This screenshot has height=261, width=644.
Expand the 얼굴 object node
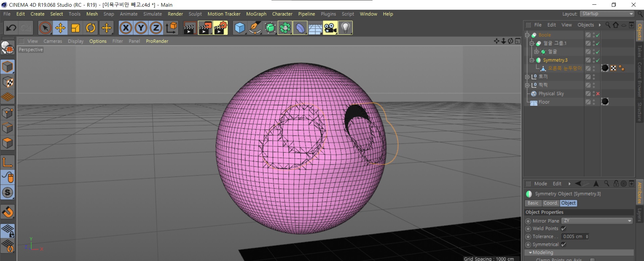tap(536, 52)
